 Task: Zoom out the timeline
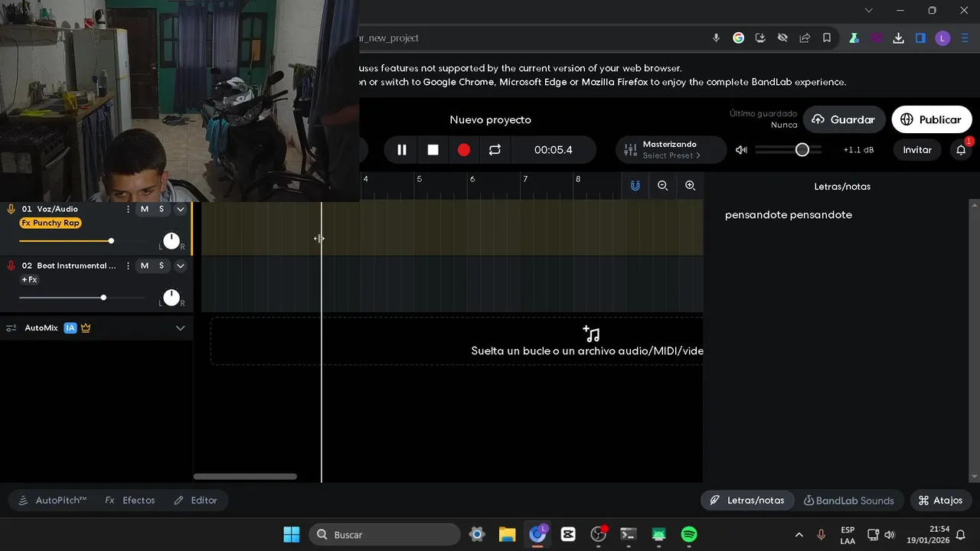coord(663,186)
